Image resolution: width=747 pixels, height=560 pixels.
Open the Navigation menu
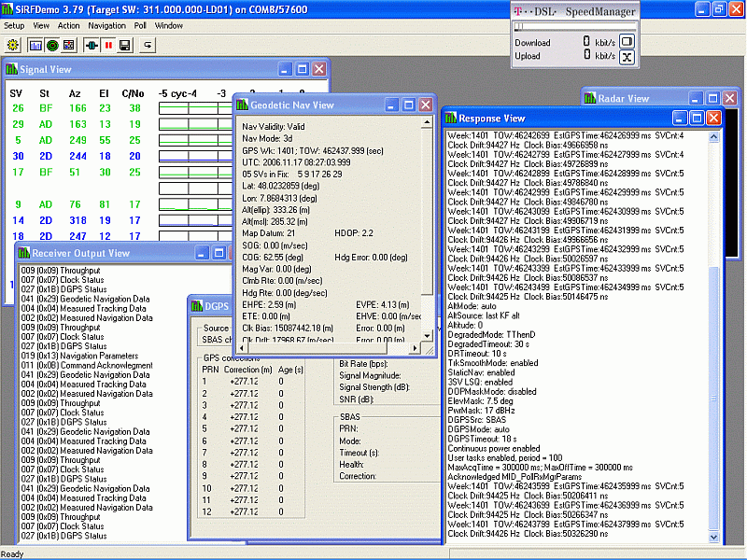click(106, 26)
